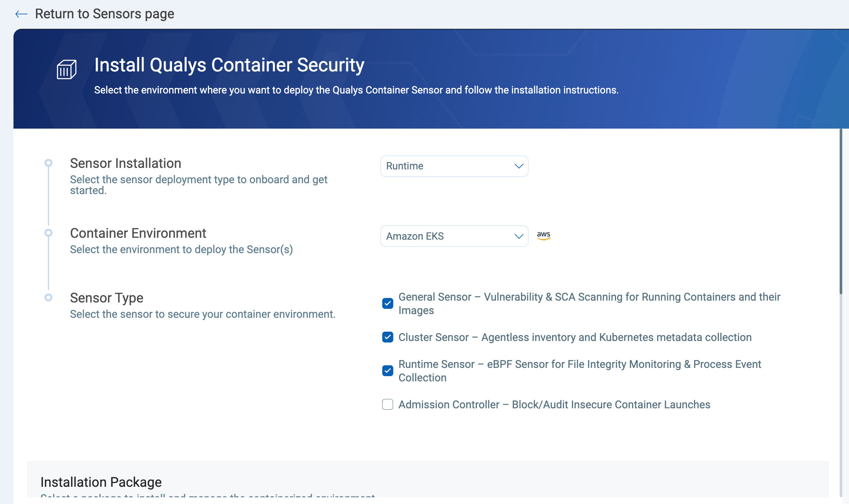
Task: Open the Runtime deployment type dropdown
Action: coord(454,166)
